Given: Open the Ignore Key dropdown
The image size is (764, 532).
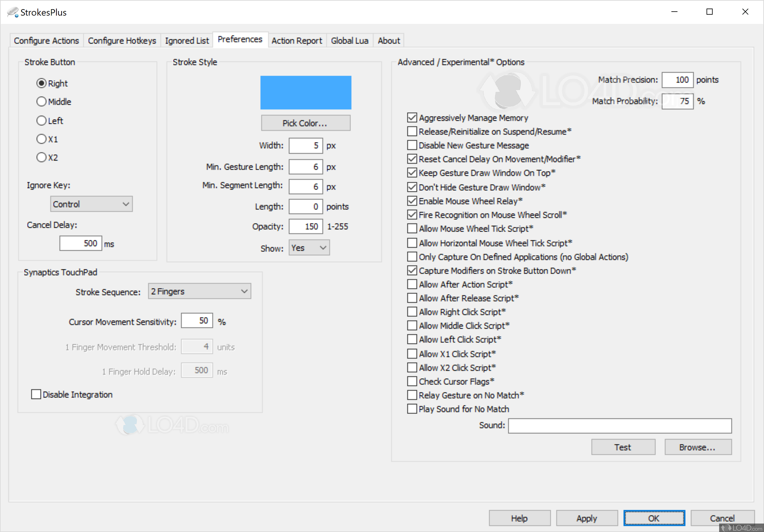Looking at the screenshot, I should coord(91,204).
